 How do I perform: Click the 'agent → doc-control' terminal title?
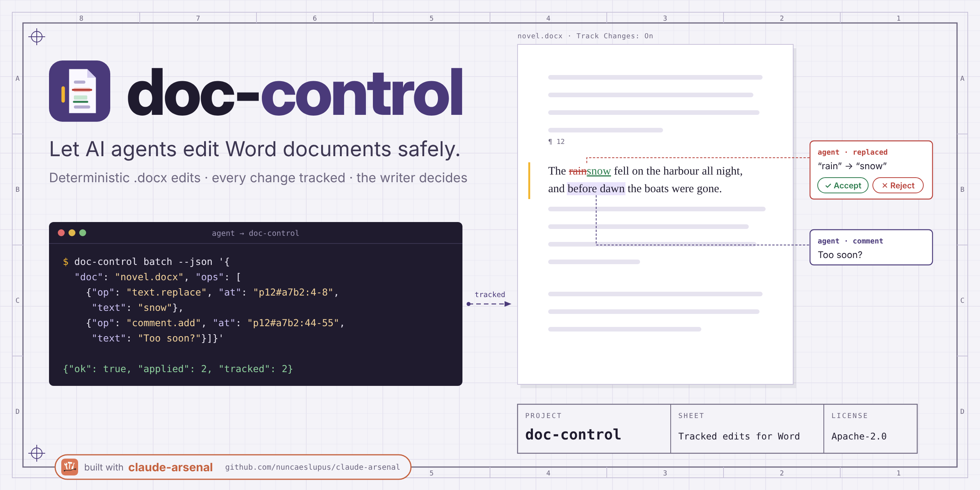pos(255,233)
